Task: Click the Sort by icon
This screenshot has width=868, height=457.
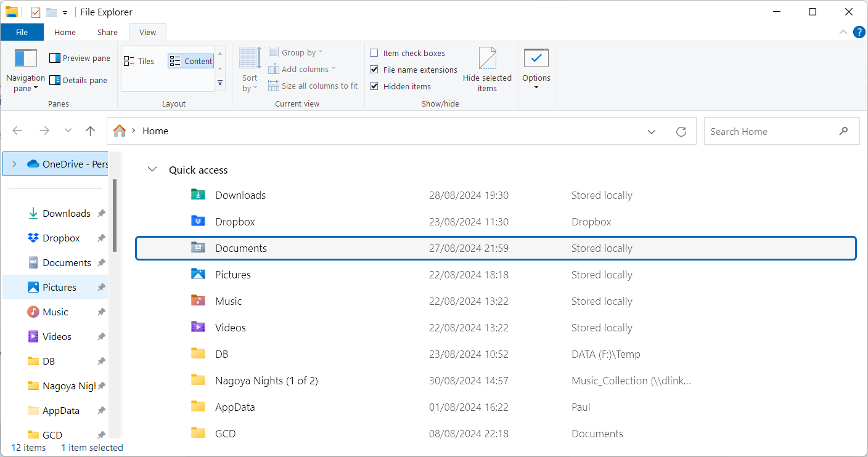Action: point(250,70)
